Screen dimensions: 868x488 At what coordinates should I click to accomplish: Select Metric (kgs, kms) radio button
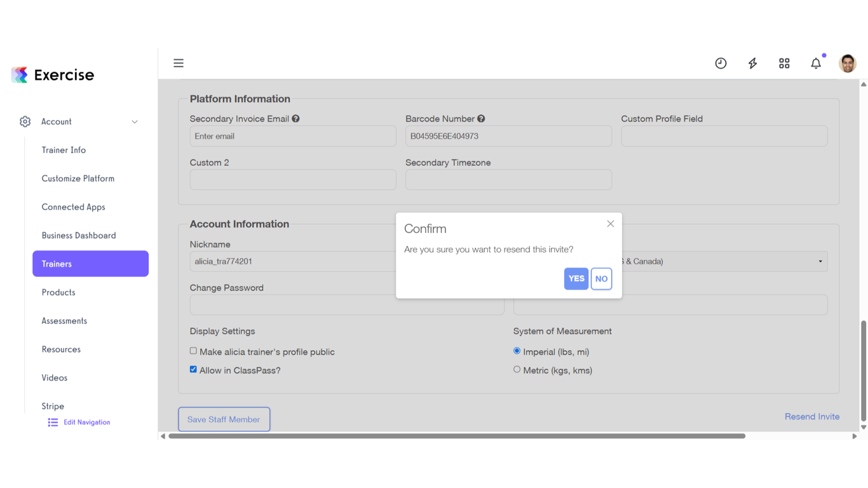[x=517, y=369]
